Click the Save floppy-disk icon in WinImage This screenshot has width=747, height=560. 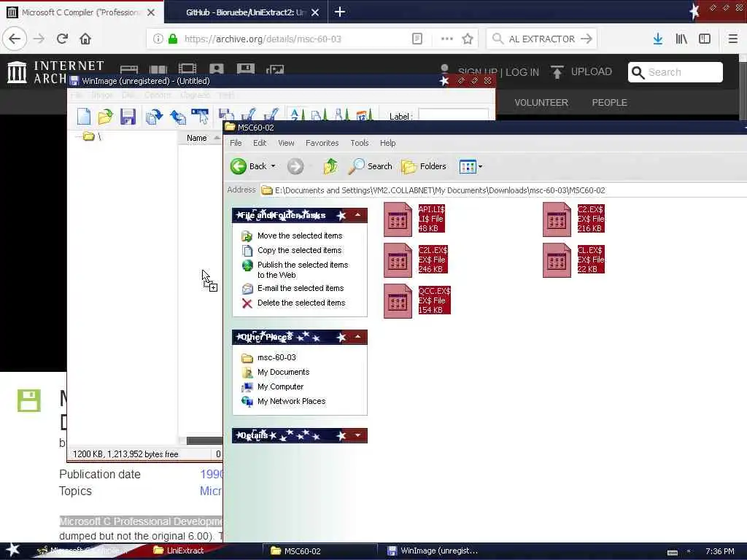(128, 116)
